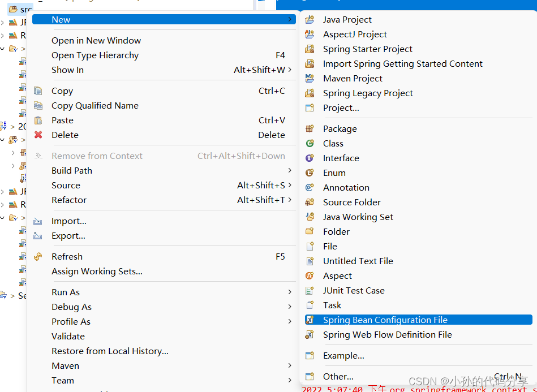This screenshot has width=537, height=392.
Task: Click the F5 shortcut label
Action: coord(280,256)
